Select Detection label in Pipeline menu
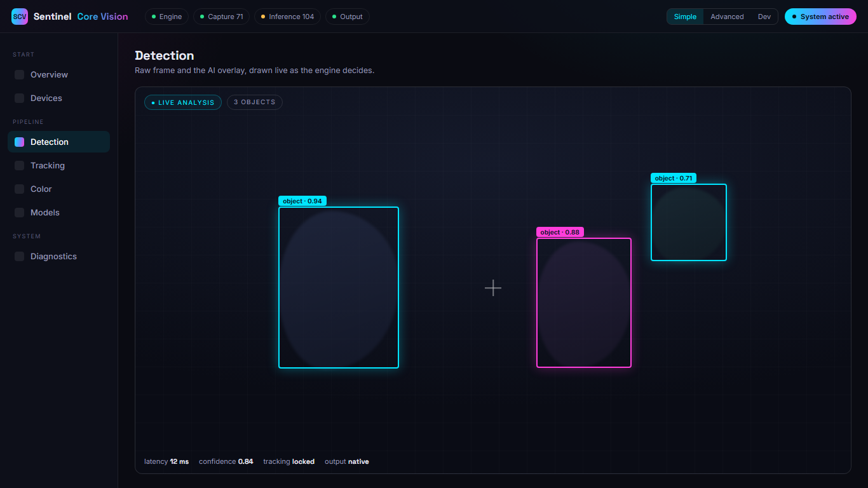 tap(50, 142)
